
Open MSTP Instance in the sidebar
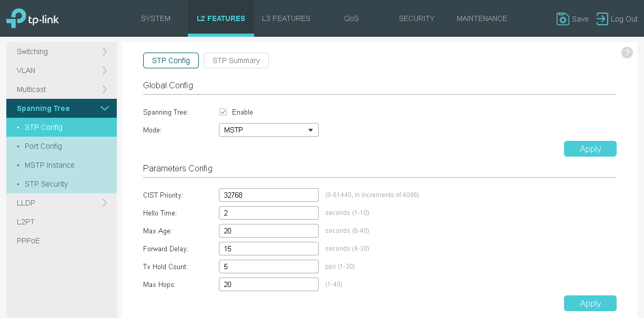tap(62, 165)
